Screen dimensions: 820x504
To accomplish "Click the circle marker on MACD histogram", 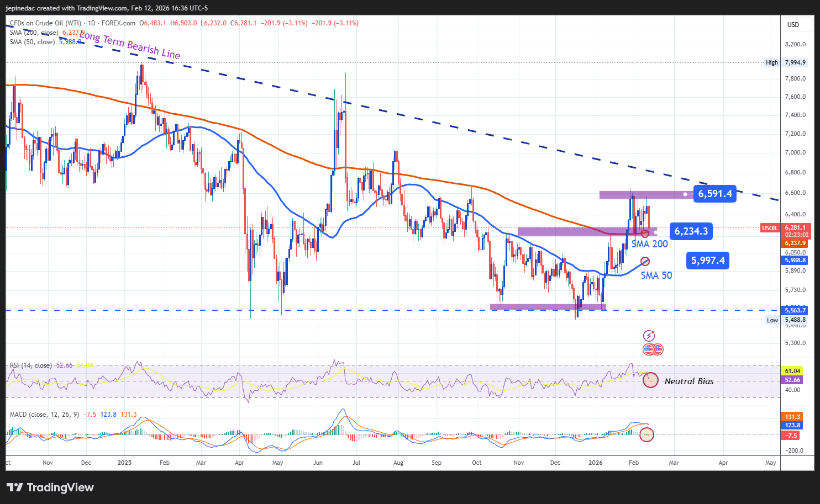I will [646, 434].
